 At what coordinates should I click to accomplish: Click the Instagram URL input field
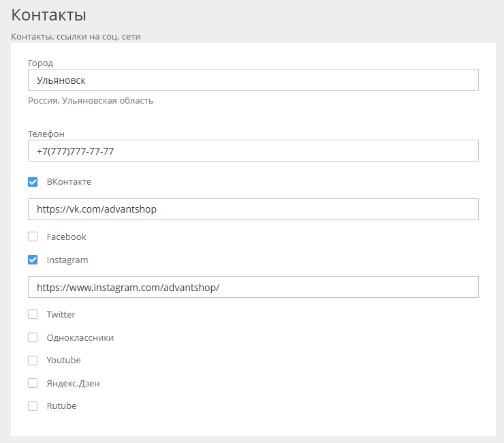(253, 287)
